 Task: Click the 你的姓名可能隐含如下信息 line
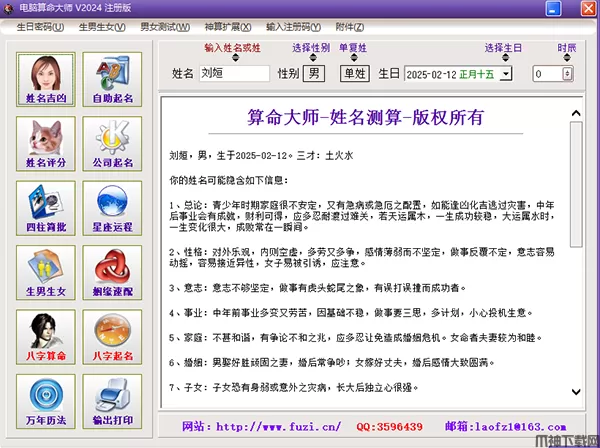click(229, 180)
